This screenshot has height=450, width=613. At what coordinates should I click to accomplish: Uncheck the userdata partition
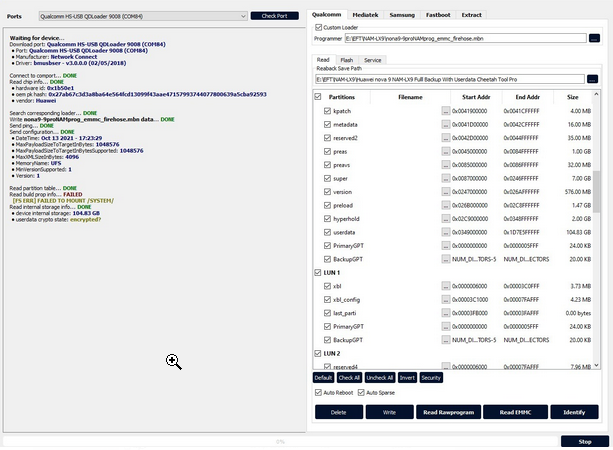(327, 232)
